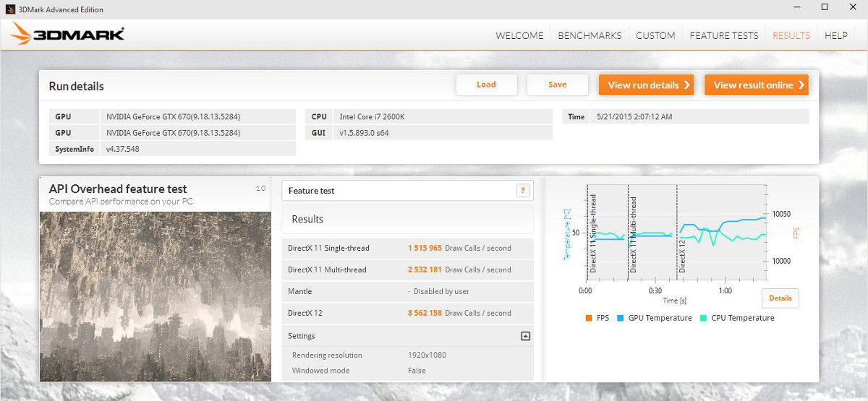This screenshot has height=401, width=868.
Task: Select the RESULTS tab
Action: [x=791, y=35]
